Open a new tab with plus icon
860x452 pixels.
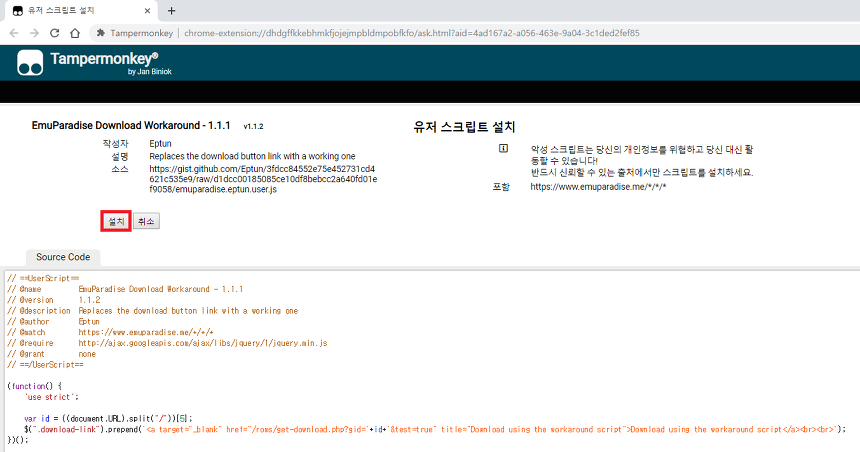coord(172,10)
